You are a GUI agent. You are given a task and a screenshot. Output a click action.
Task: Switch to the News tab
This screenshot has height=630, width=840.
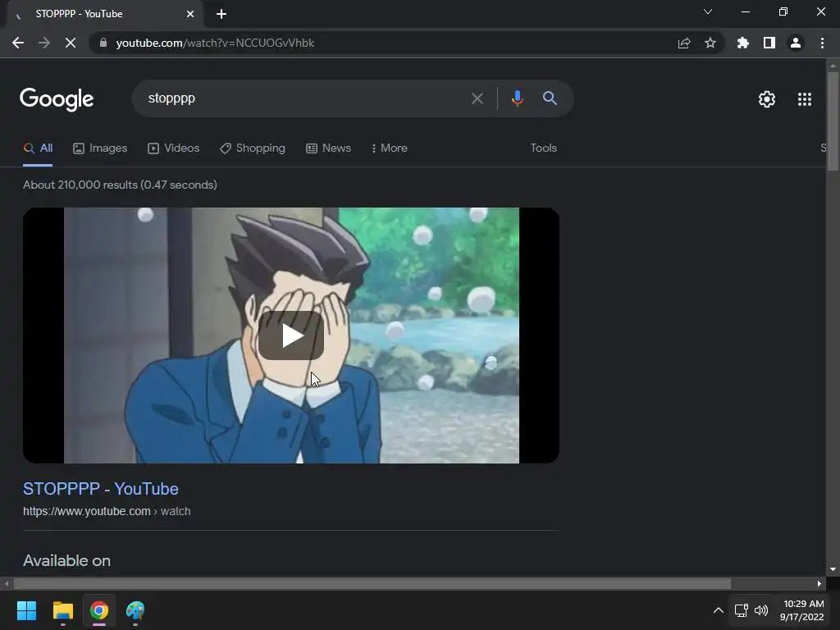click(328, 148)
